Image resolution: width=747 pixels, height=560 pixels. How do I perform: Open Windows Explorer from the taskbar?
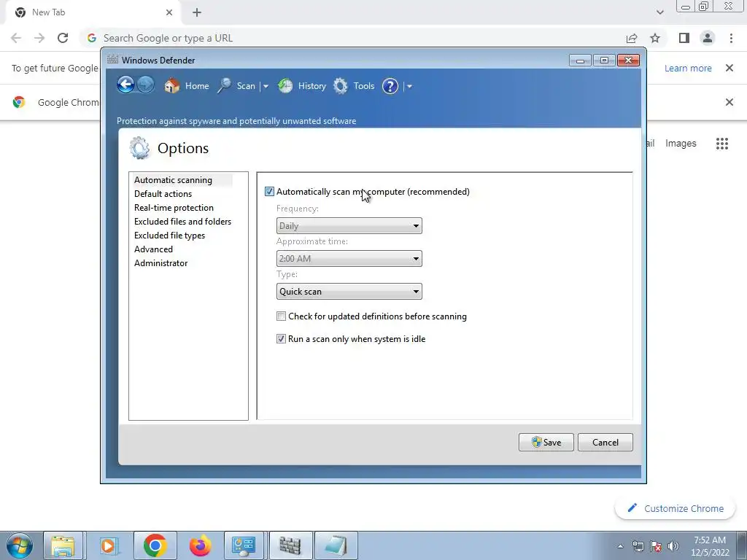pyautogui.click(x=63, y=545)
